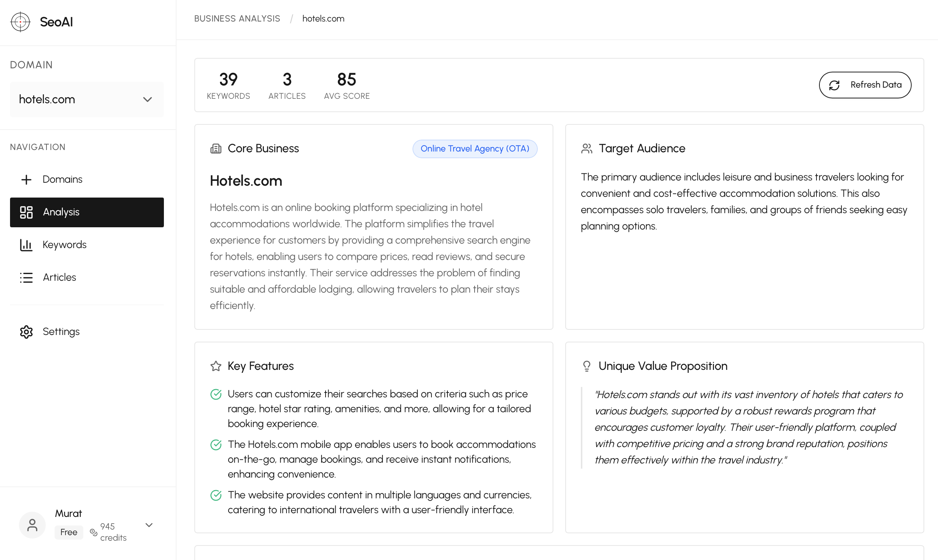
Task: Click the Articles list icon
Action: pyautogui.click(x=26, y=277)
